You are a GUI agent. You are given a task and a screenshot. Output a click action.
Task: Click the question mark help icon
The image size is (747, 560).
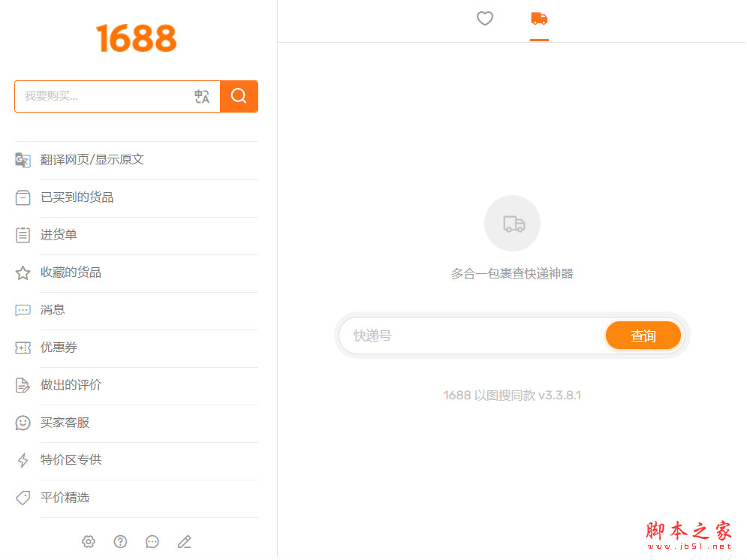pyautogui.click(x=120, y=541)
